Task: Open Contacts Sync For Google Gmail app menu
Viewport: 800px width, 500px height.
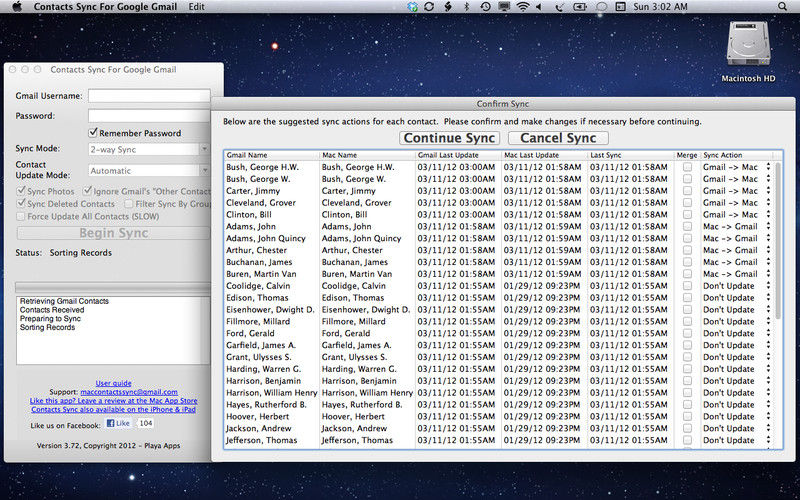Action: (x=105, y=7)
